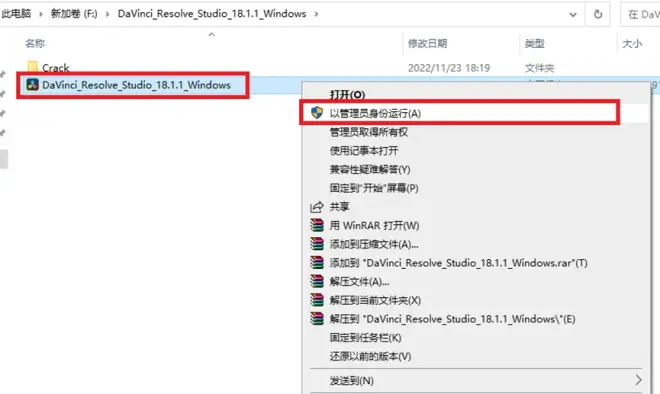Navigate to 新加卷 (F:) in breadcrumb
This screenshot has width=660, height=394.
coord(74,14)
